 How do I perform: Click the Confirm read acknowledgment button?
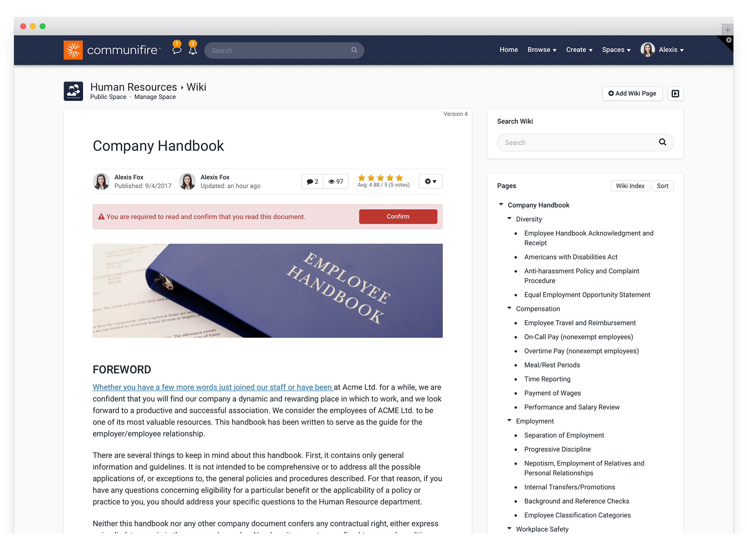tap(398, 216)
